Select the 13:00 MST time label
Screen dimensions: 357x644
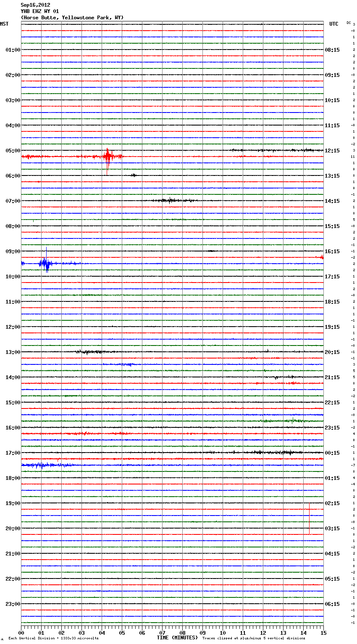point(13,352)
